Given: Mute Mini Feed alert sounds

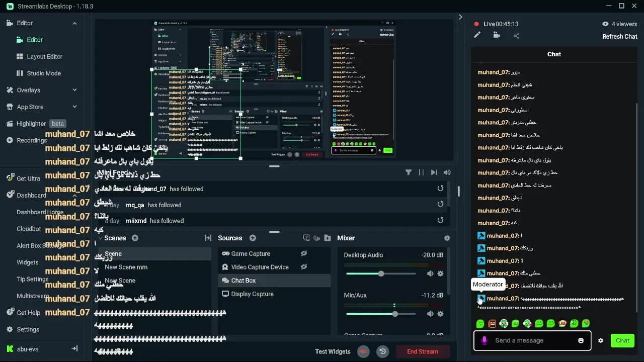Looking at the screenshot, I should pyautogui.click(x=447, y=172).
